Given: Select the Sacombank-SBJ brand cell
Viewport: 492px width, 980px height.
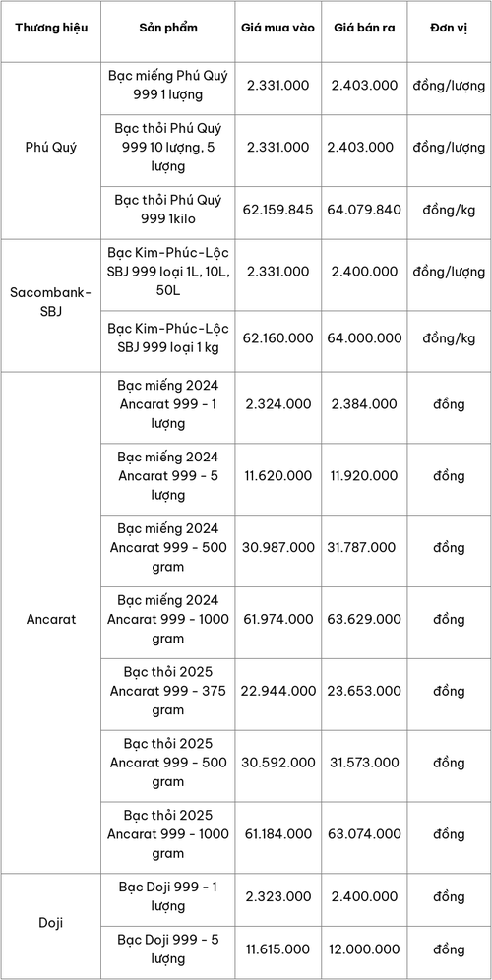Looking at the screenshot, I should coord(51,301).
